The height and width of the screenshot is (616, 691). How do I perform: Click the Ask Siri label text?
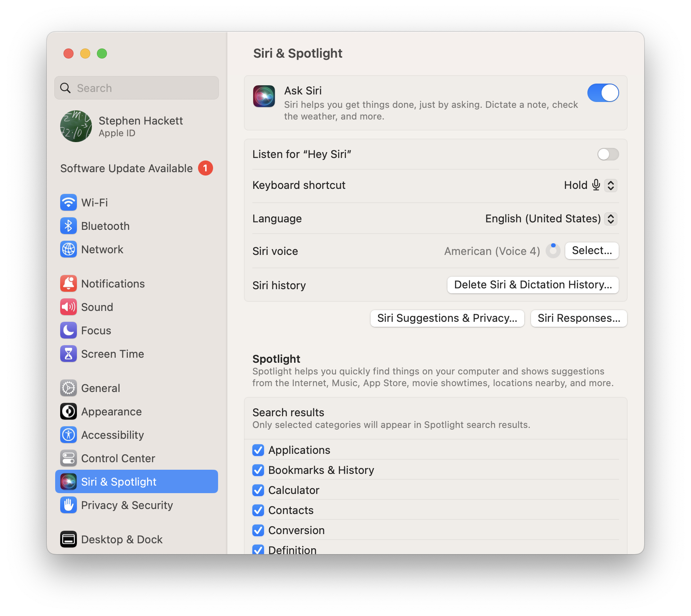point(303,91)
